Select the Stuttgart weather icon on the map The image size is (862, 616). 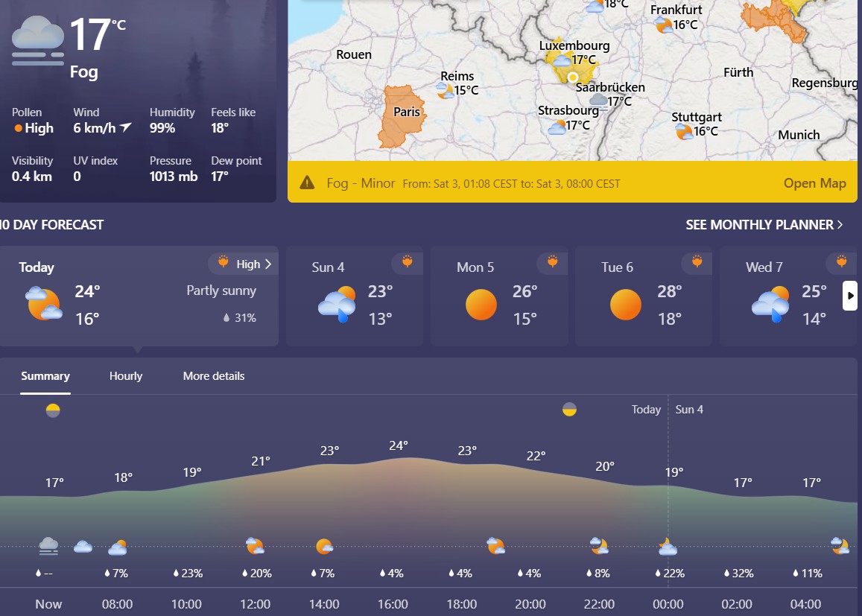pos(683,130)
